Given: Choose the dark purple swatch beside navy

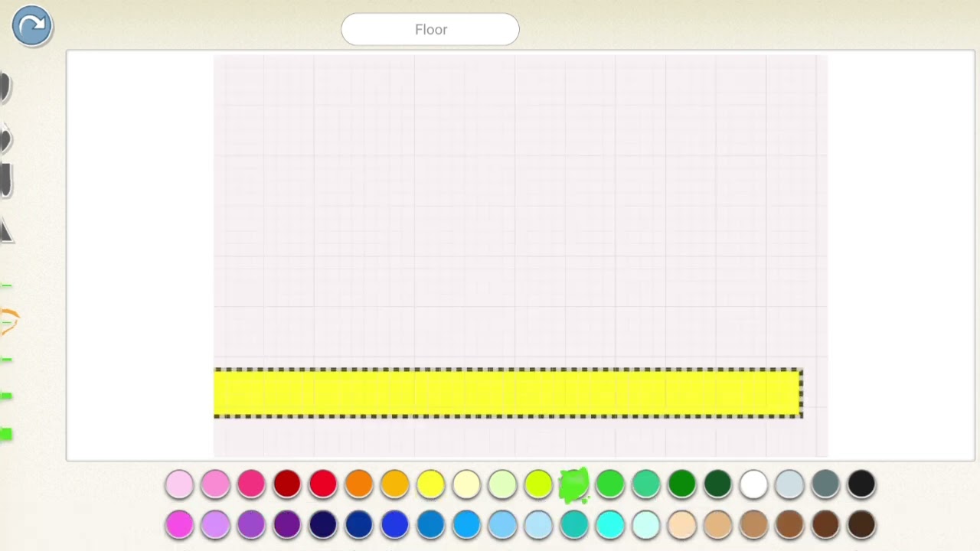Looking at the screenshot, I should [287, 525].
